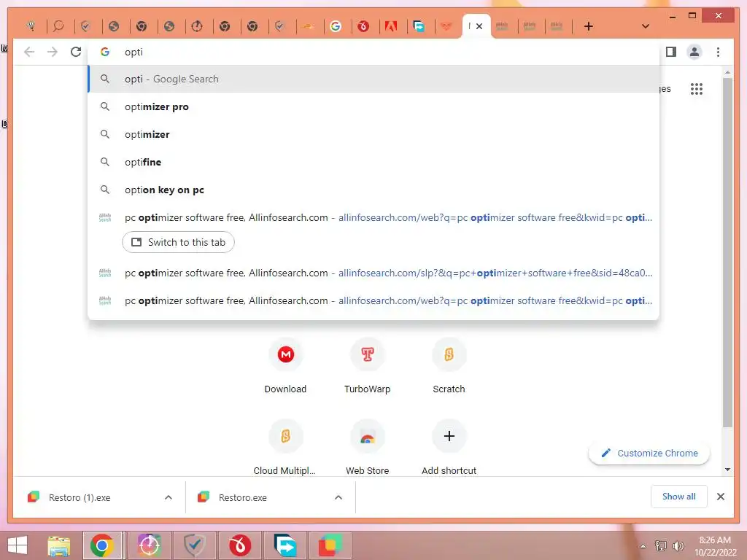
Task: Open the network status tray icon
Action: coord(660,546)
